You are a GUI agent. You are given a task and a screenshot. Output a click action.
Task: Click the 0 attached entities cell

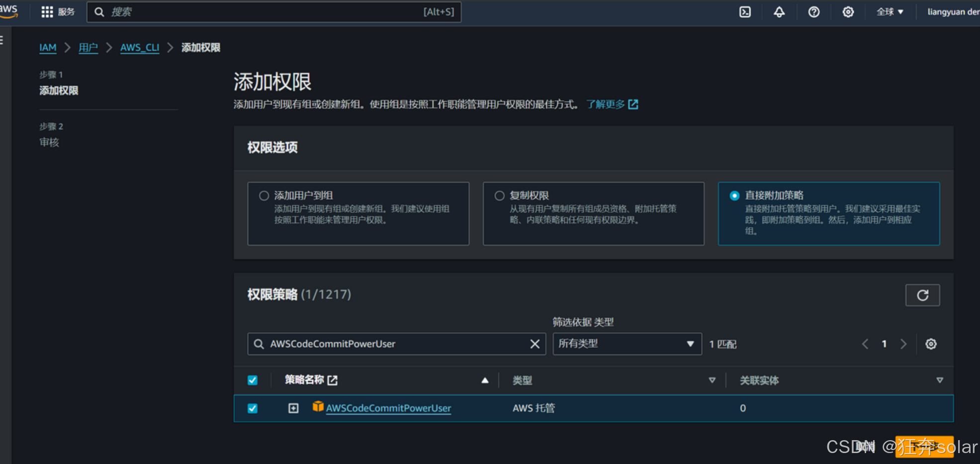click(743, 408)
